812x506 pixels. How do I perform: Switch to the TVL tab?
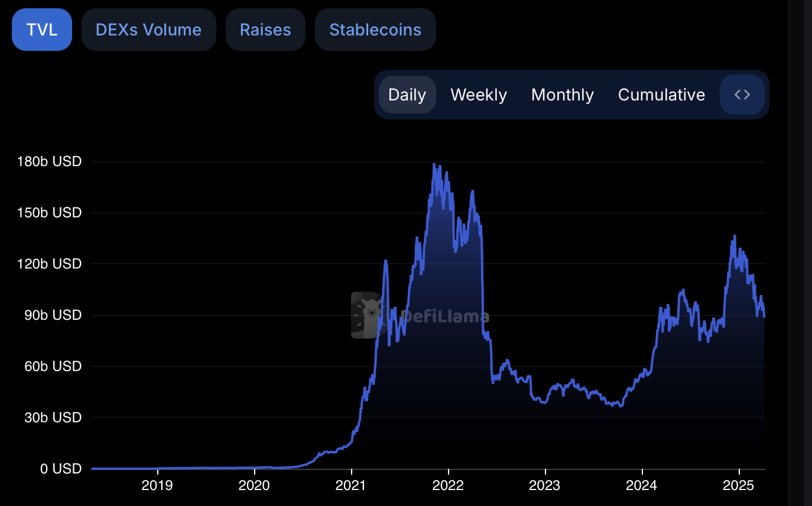coord(42,30)
